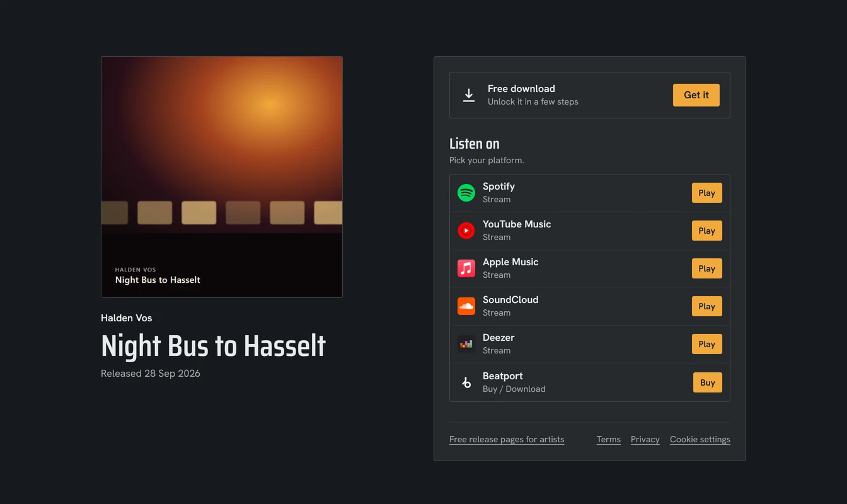Click the Released 28 Sep 2026 text
Viewport: 847px width, 504px height.
151,373
